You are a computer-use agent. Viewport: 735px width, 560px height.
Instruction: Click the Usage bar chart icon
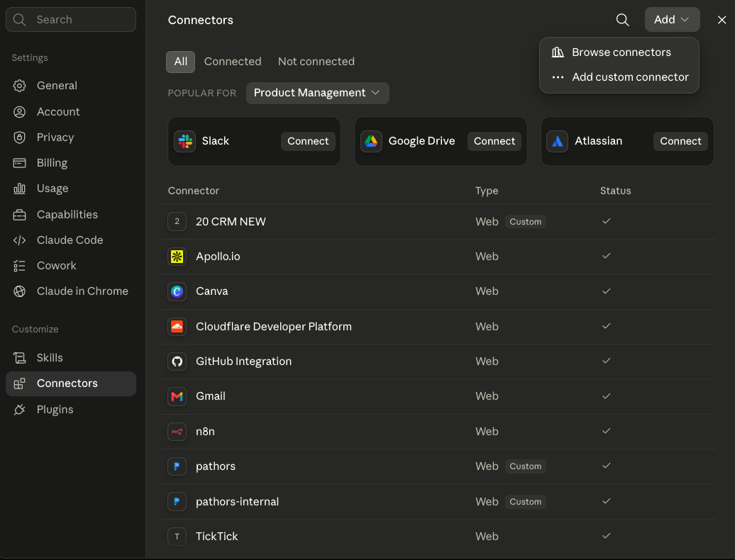19,189
